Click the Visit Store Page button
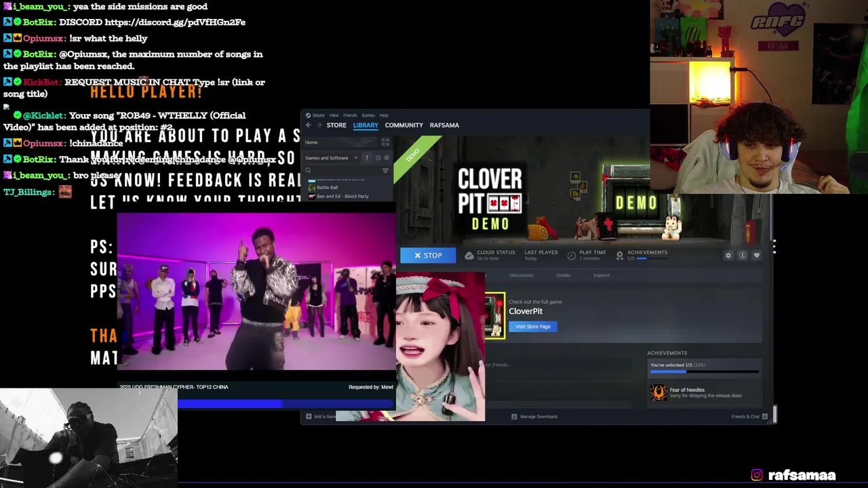Screen dimensions: 868x488 click(x=533, y=327)
